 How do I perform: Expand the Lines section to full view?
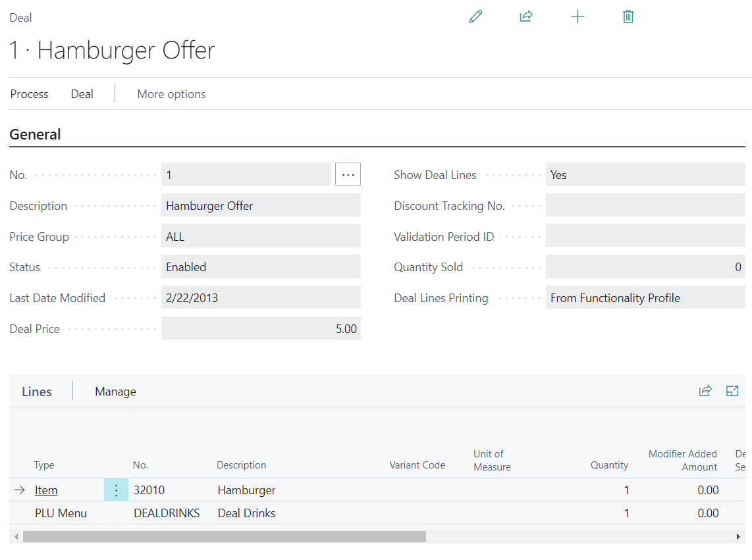tap(732, 391)
